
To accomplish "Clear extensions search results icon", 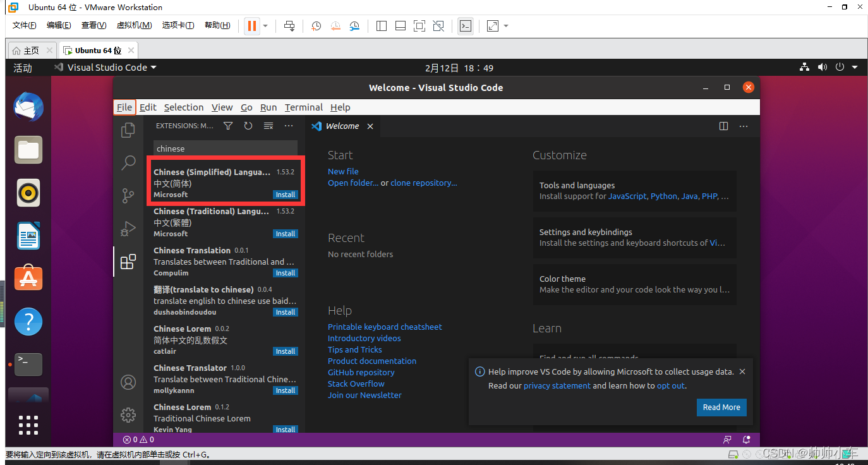I will 268,126.
